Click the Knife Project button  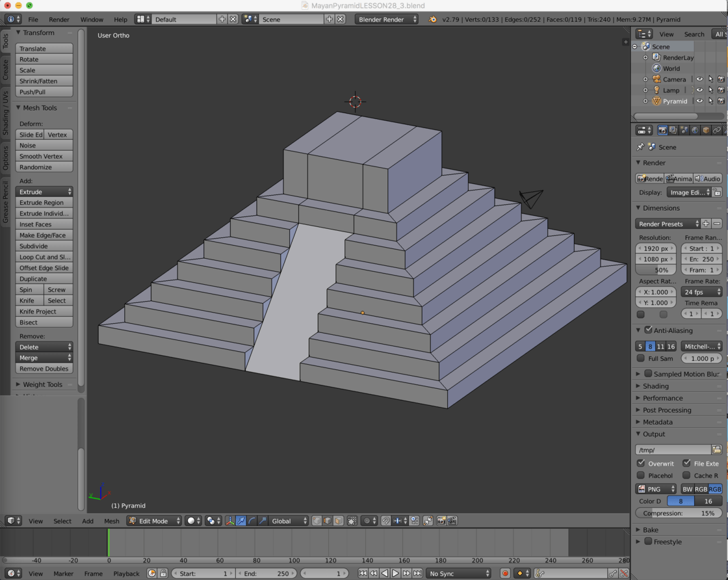pos(44,311)
